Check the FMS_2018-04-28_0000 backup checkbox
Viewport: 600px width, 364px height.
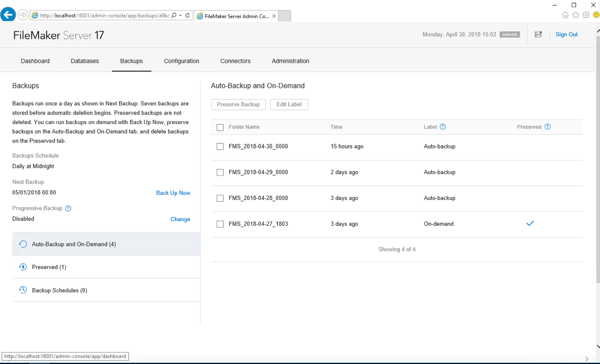click(x=220, y=198)
